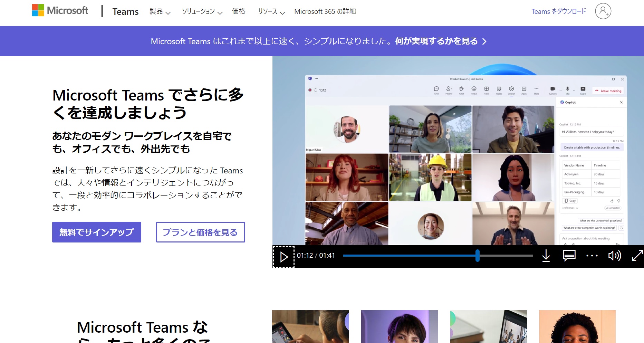Open Copilot in the Teams meeting toolbar
This screenshot has width=644, height=343.
[x=511, y=89]
